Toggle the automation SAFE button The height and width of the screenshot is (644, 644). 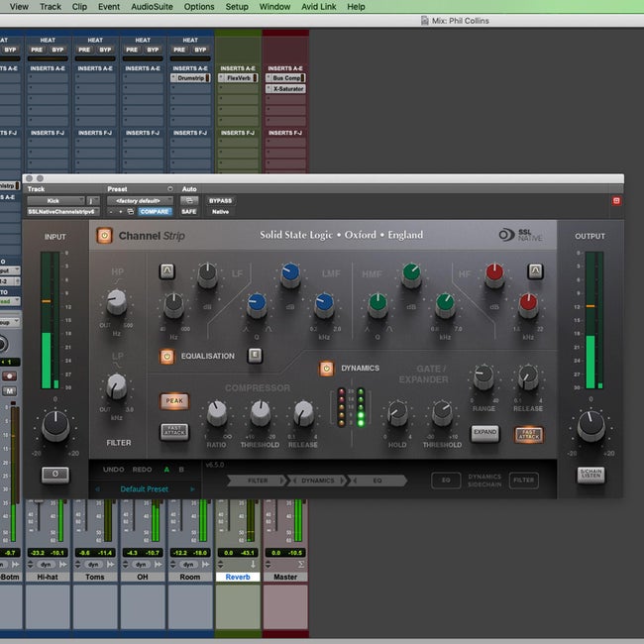coord(189,211)
